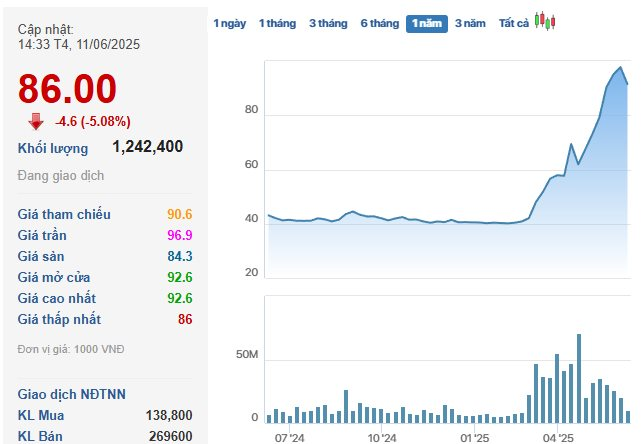Choose the 6 tháng time range
Viewport: 643px width, 444px height.
379,23
